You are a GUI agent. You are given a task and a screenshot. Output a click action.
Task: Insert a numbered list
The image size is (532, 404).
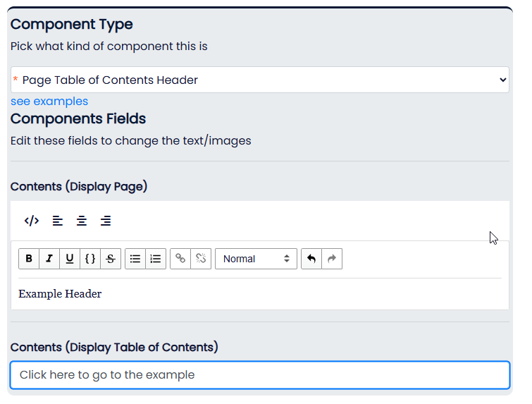pyautogui.click(x=156, y=259)
